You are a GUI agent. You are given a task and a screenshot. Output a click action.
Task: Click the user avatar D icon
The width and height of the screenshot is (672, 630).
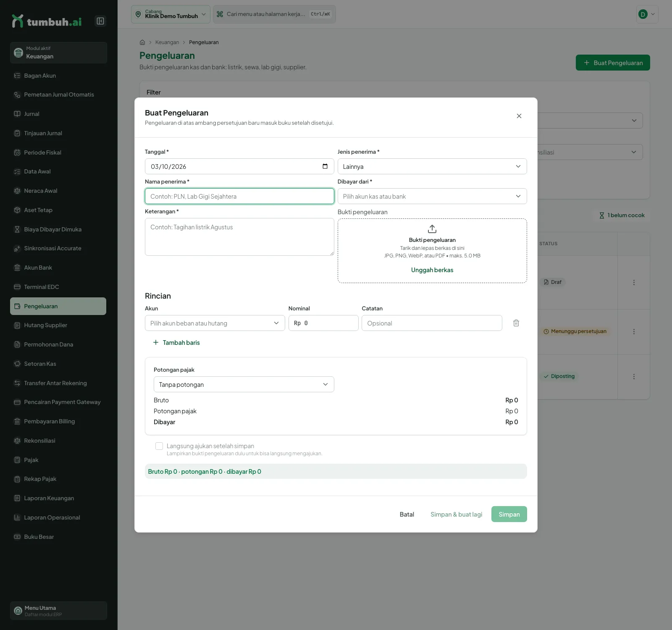pyautogui.click(x=643, y=14)
